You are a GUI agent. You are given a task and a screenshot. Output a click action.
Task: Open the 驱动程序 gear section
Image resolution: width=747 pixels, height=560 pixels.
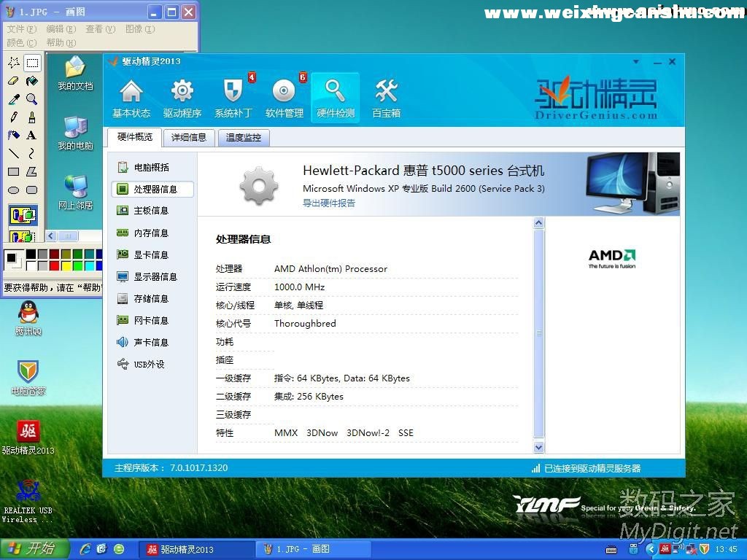[x=182, y=98]
